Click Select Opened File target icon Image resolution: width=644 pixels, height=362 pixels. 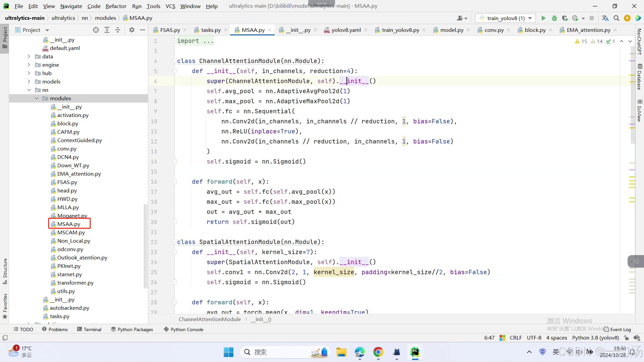tap(96, 30)
